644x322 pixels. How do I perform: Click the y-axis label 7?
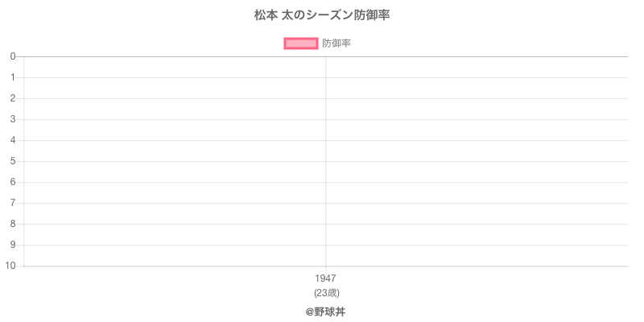tap(13, 203)
